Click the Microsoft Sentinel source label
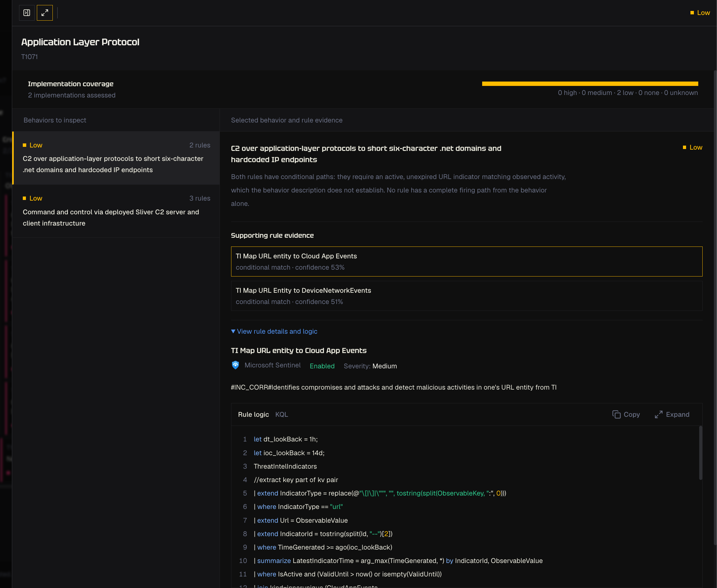 click(273, 365)
